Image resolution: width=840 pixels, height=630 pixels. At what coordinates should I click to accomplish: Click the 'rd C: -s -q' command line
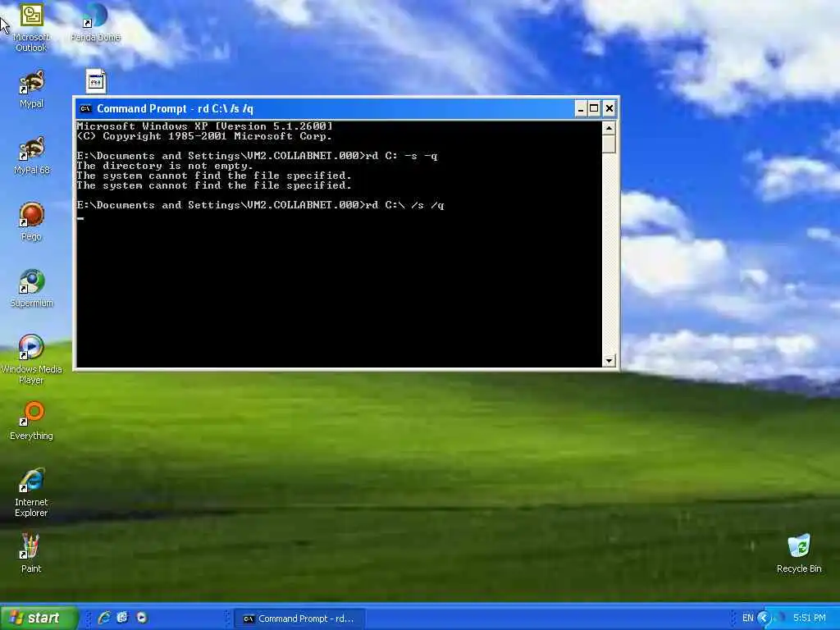pos(402,156)
